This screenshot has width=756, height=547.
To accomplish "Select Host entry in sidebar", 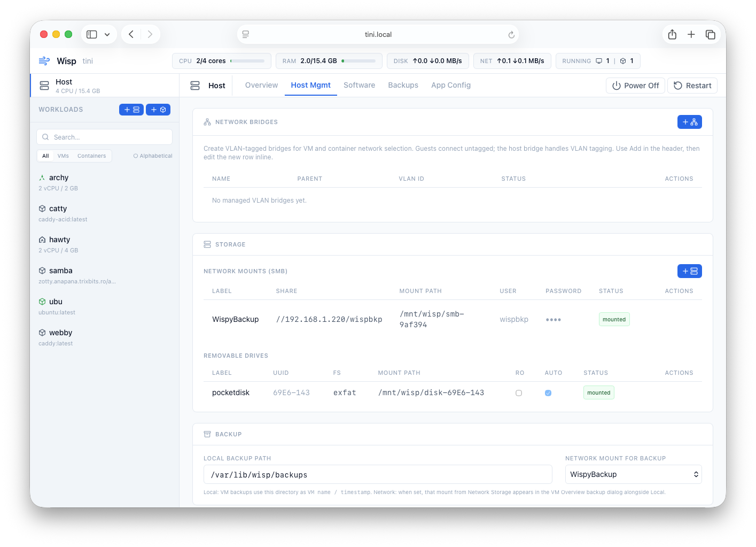I will click(x=105, y=86).
